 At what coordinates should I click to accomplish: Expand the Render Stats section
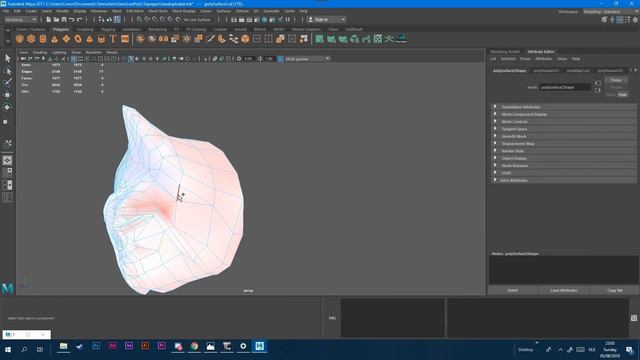(x=564, y=151)
